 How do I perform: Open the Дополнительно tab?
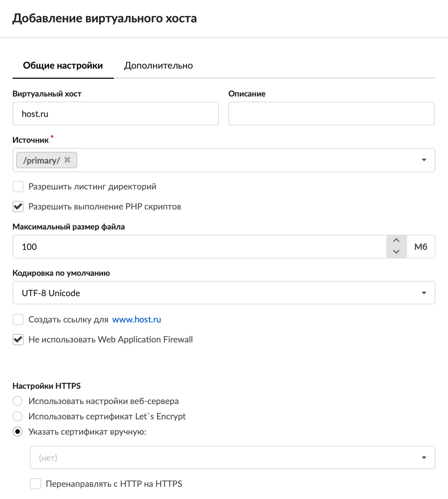point(158,66)
